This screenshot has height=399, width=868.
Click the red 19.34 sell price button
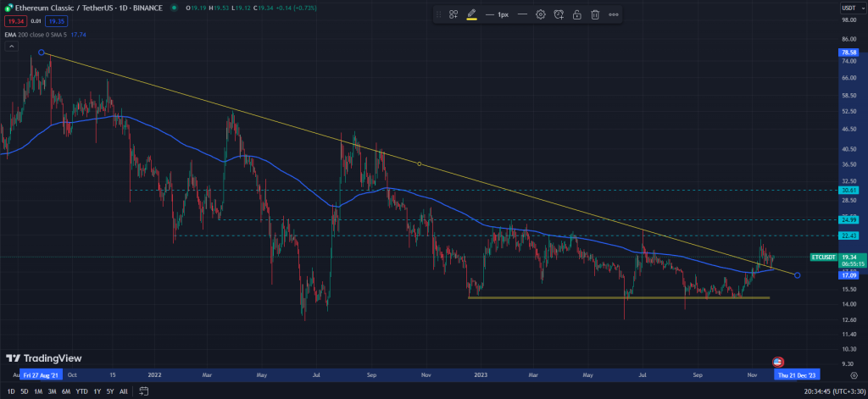[x=14, y=19]
